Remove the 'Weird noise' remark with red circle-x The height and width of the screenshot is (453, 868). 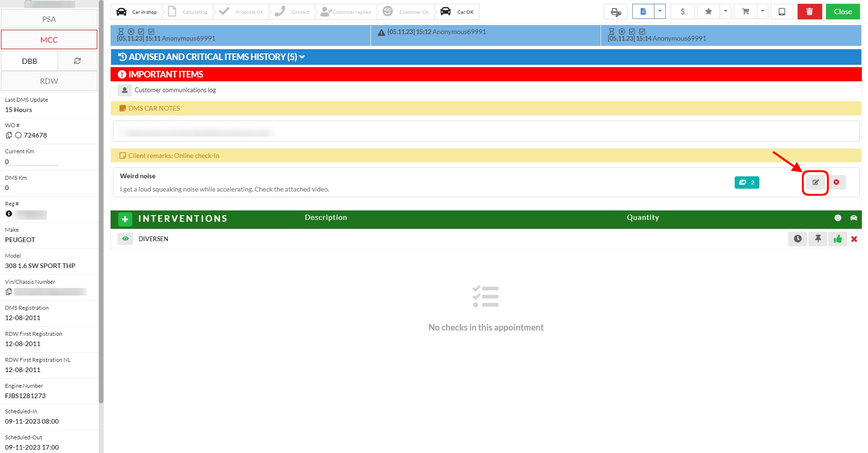pyautogui.click(x=836, y=183)
